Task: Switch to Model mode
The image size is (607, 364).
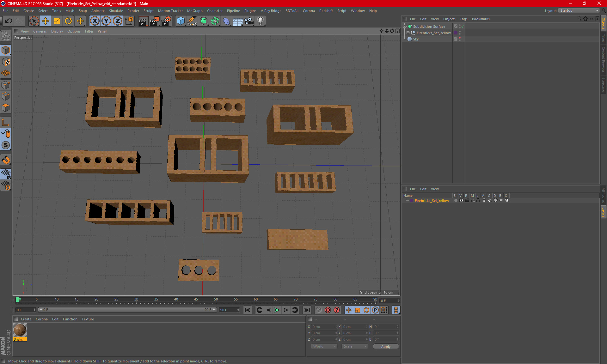Action: pyautogui.click(x=6, y=50)
